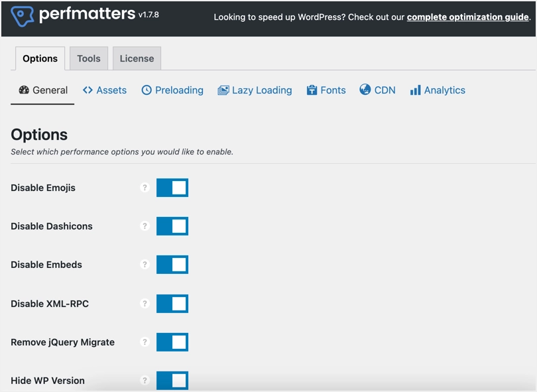Toggle the Disable XML-RPC switch

coord(172,304)
